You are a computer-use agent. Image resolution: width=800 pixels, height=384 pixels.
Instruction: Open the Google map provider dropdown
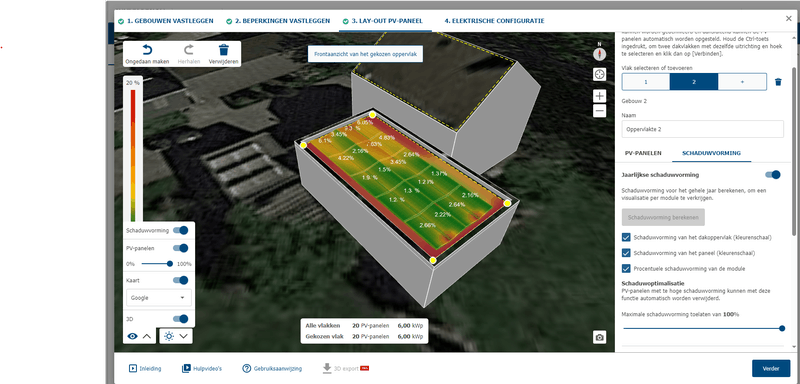tap(159, 298)
